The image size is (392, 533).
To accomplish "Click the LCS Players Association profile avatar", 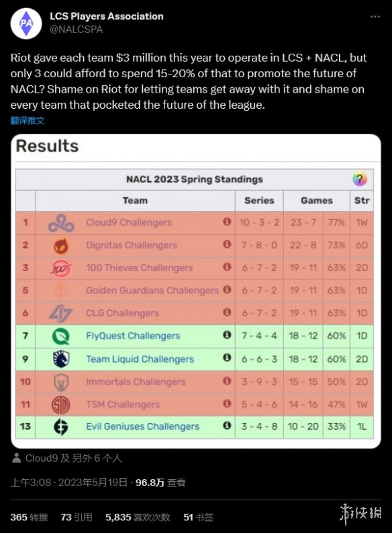I will pyautogui.click(x=26, y=23).
